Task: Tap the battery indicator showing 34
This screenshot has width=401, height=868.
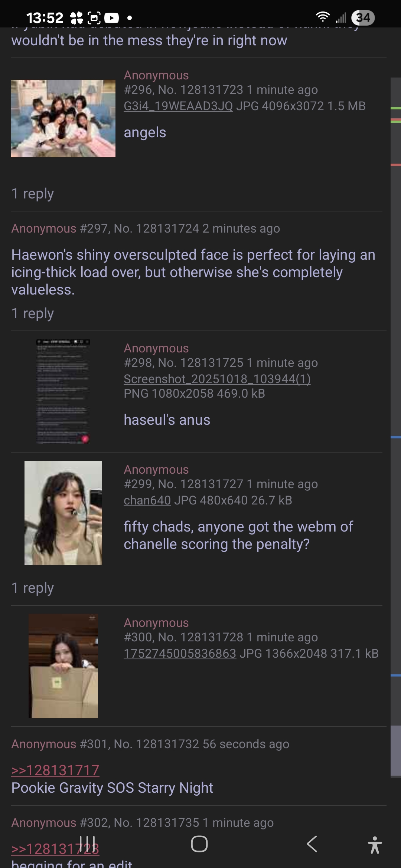Action: [x=363, y=17]
